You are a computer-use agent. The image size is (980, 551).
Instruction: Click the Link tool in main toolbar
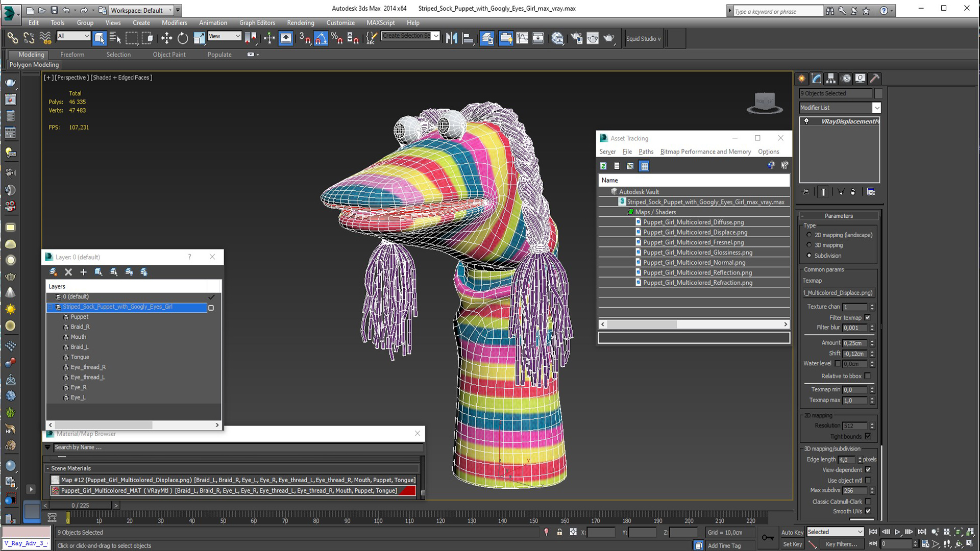click(12, 38)
